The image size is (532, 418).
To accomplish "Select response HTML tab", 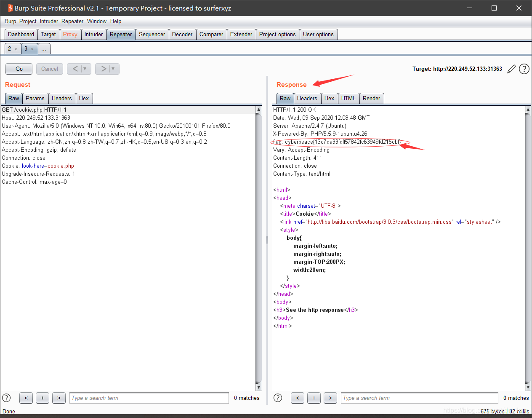I will coord(348,99).
